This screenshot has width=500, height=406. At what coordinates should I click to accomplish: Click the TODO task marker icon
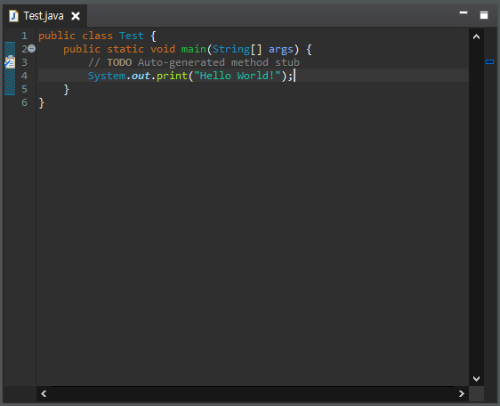coord(10,62)
